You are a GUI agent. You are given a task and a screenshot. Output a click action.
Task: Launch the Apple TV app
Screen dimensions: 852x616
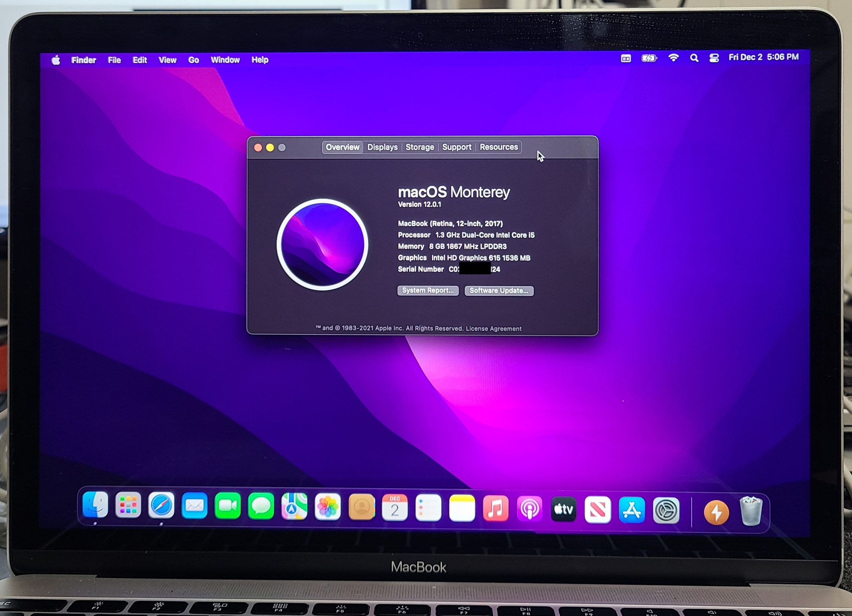[563, 509]
